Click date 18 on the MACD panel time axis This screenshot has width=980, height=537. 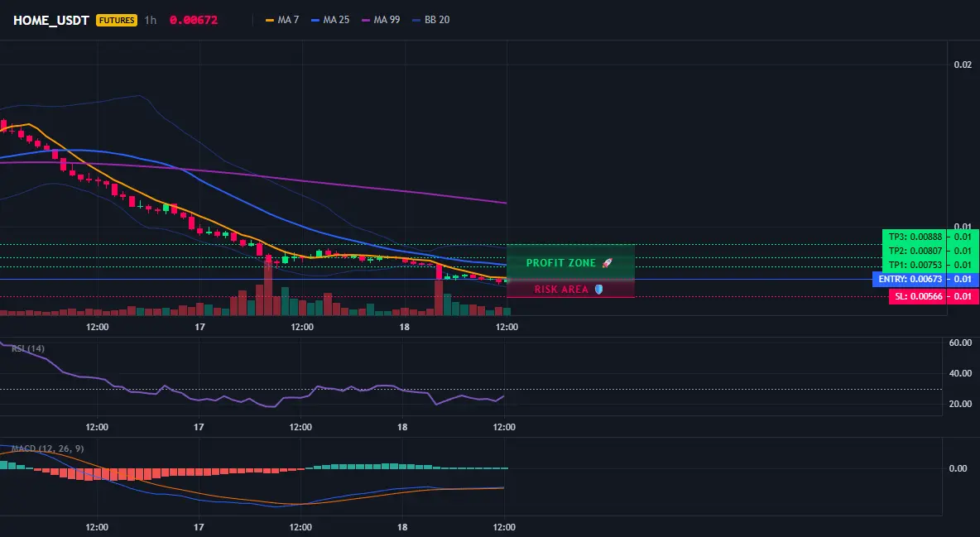tap(402, 527)
